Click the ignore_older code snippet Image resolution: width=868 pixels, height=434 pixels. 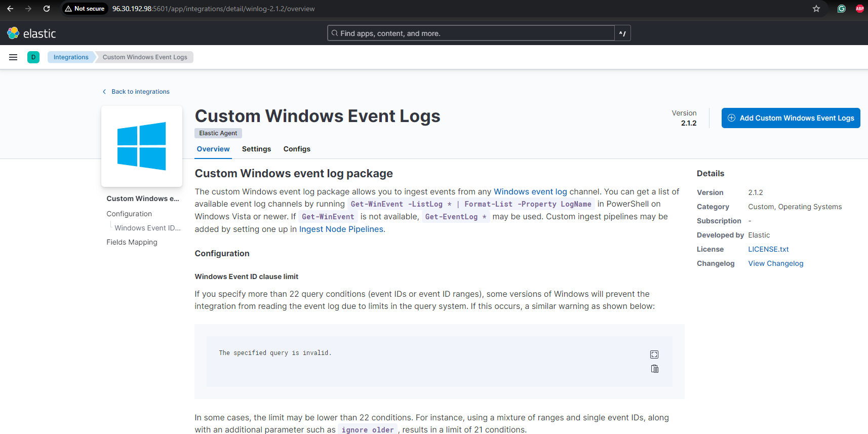pos(368,430)
